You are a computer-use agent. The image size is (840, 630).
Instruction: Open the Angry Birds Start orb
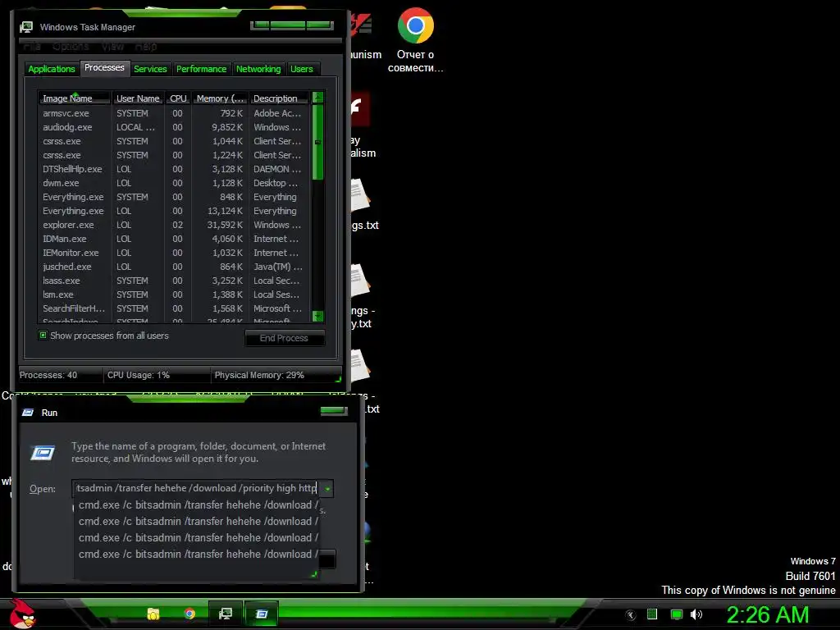[22, 614]
